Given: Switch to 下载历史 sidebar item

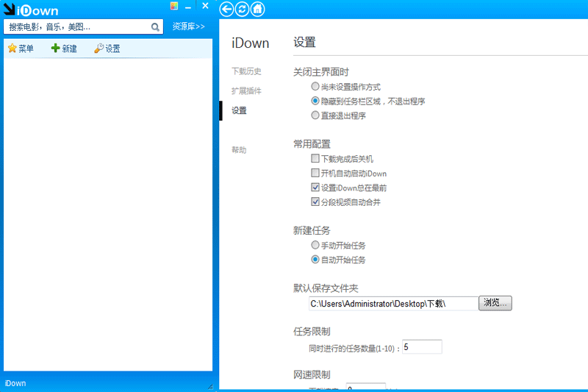Looking at the screenshot, I should 246,71.
